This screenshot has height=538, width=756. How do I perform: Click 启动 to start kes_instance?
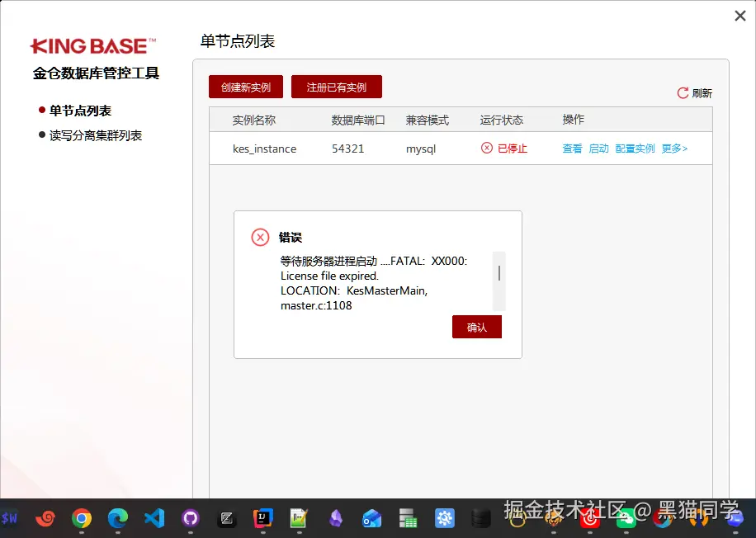pos(599,149)
